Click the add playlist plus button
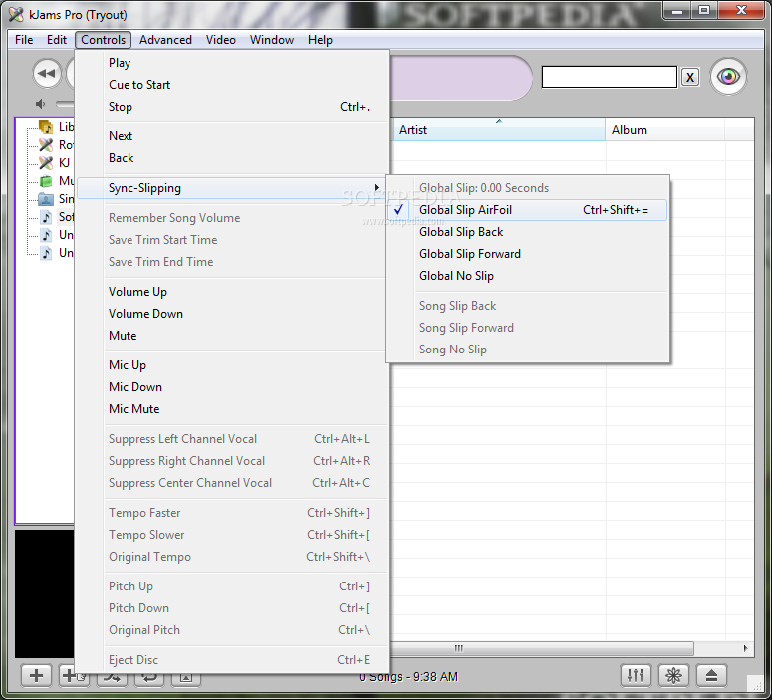 pos(36,675)
